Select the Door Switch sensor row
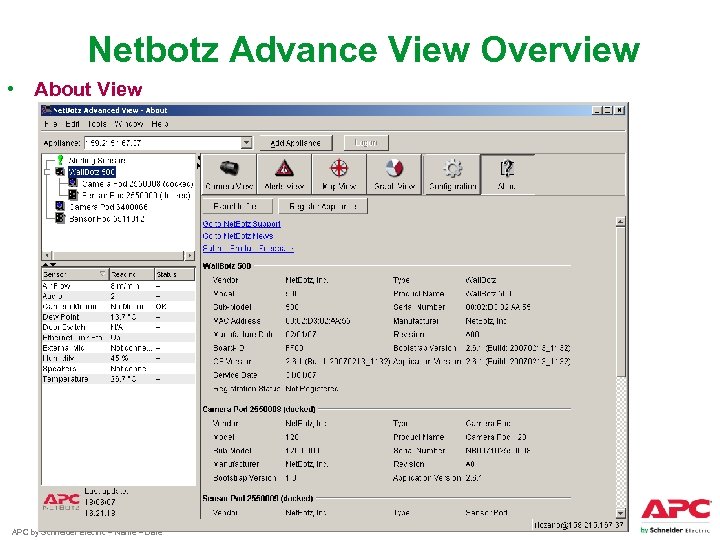 coord(118,327)
